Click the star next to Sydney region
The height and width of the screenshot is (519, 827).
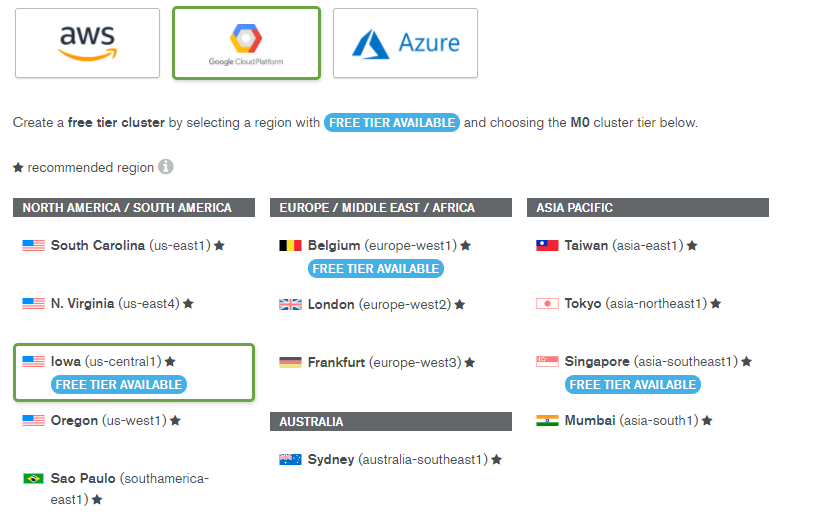click(x=496, y=459)
